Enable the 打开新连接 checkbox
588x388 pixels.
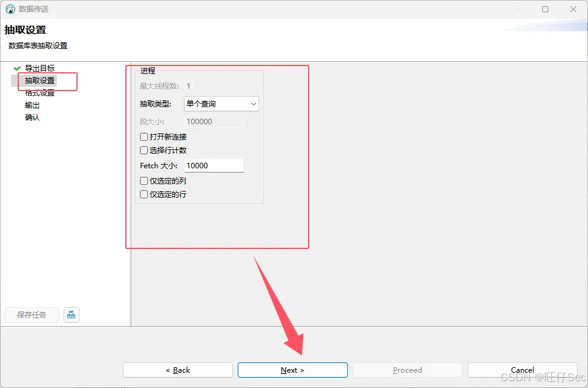click(144, 136)
